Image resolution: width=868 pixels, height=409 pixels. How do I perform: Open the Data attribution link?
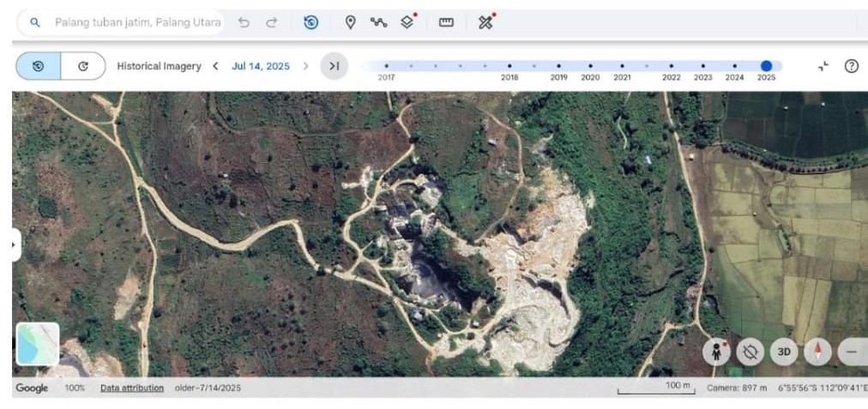[x=131, y=388]
